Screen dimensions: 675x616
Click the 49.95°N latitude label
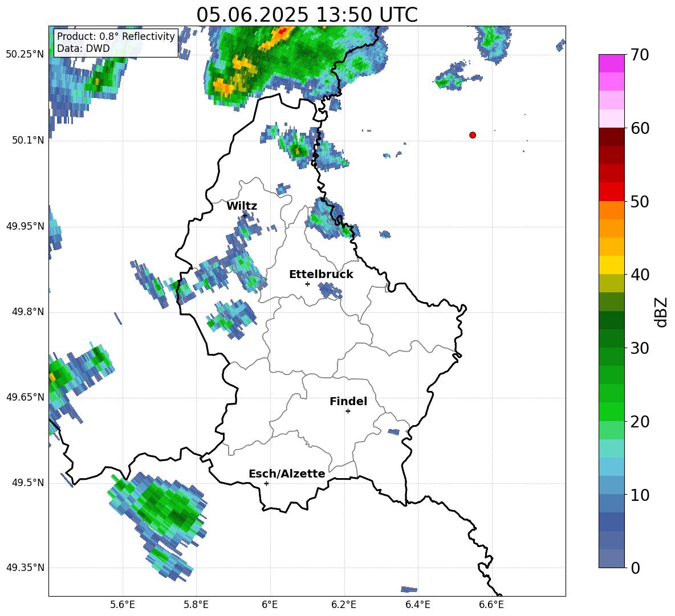coord(25,226)
